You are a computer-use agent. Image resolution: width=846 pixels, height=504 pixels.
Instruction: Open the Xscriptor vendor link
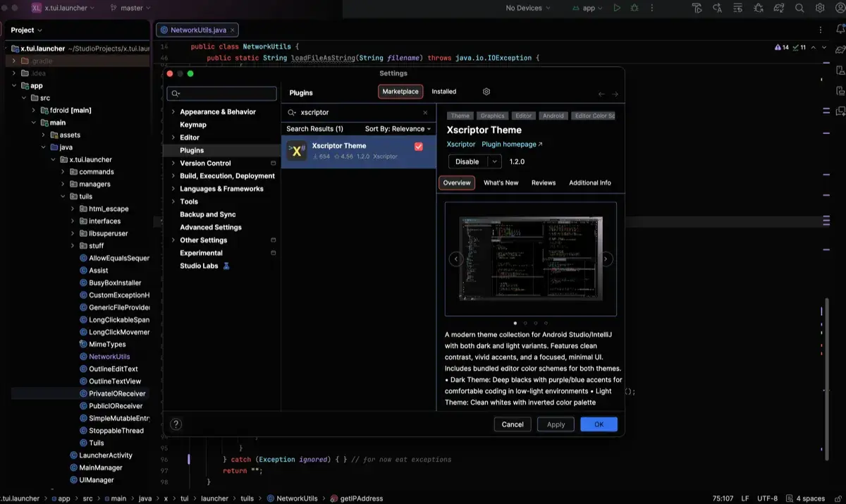tap(461, 145)
